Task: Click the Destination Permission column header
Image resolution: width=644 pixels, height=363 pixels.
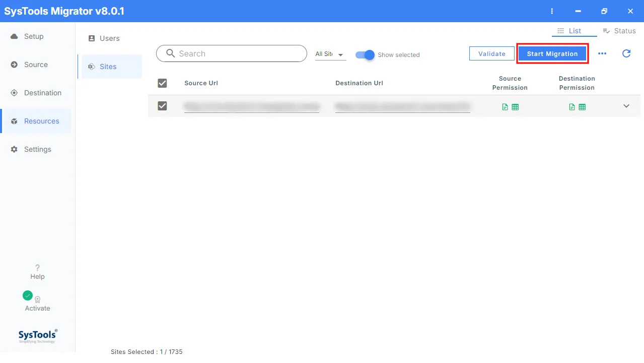Action: click(x=577, y=83)
